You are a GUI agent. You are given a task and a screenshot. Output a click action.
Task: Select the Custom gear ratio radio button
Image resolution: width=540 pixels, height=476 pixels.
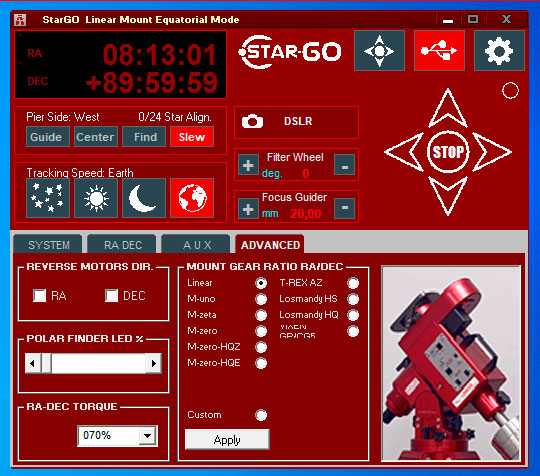pos(261,415)
